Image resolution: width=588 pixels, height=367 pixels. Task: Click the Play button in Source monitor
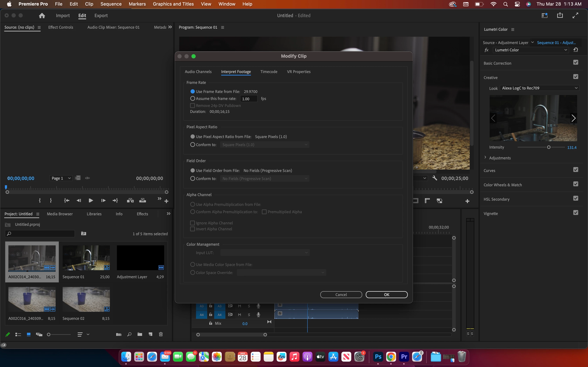pos(91,200)
